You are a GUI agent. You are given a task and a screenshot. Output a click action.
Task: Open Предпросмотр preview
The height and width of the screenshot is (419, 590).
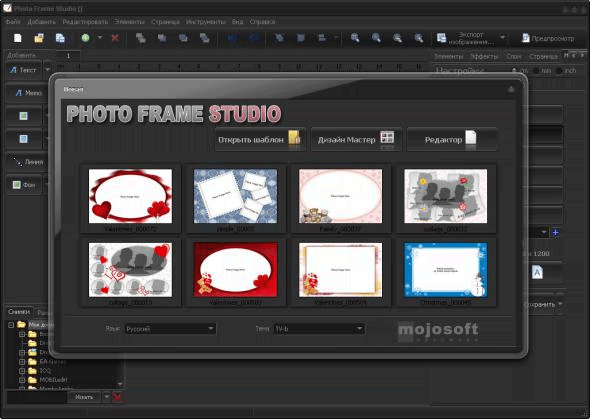point(548,38)
